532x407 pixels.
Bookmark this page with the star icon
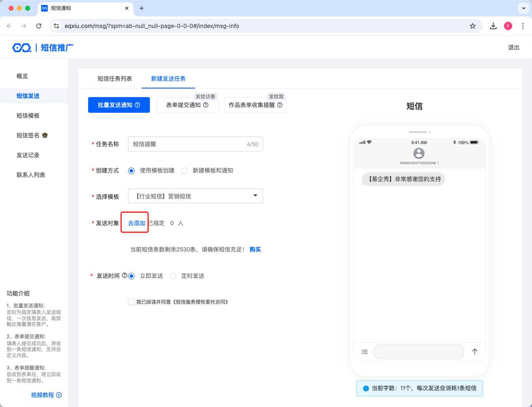[473, 26]
